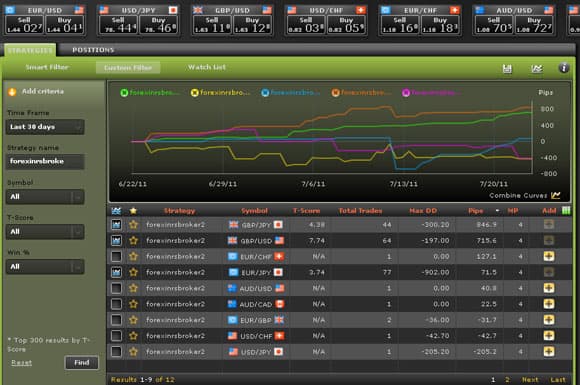Uncheck the GBP/USD strategy chart checkbox
The width and height of the screenshot is (580, 385).
(x=116, y=240)
